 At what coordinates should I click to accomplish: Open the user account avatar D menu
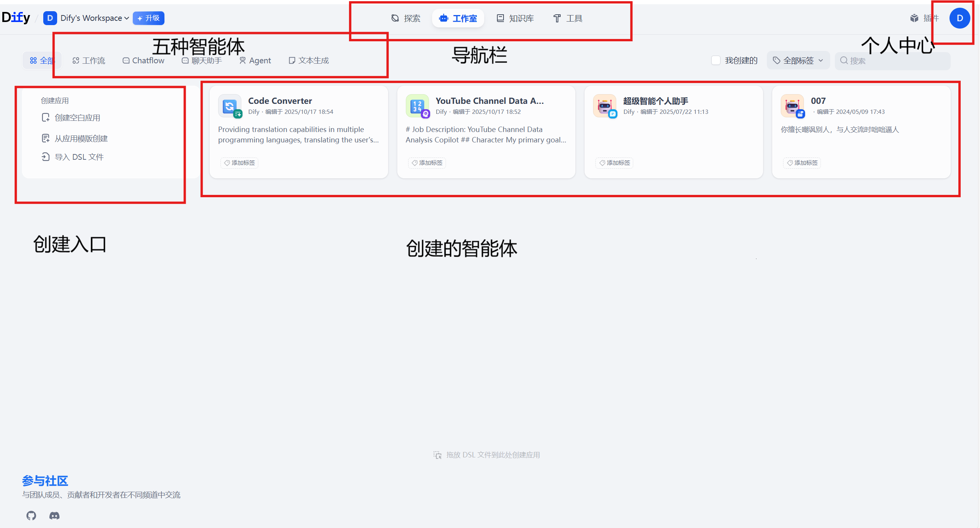(x=960, y=18)
